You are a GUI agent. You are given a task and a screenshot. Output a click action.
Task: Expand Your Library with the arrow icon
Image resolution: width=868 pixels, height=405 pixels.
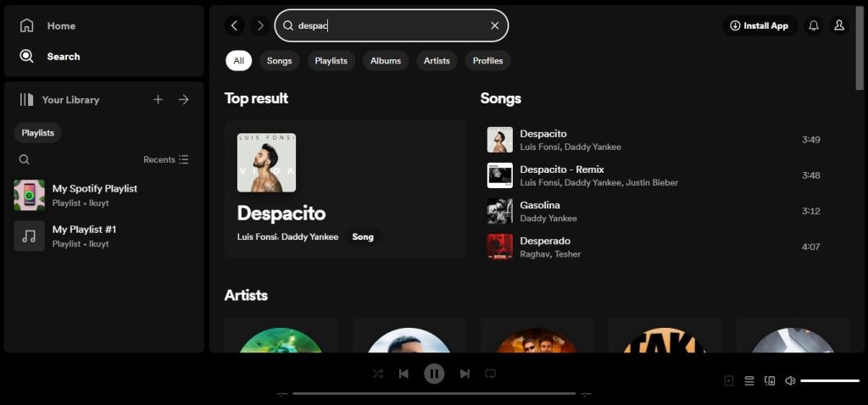(184, 100)
